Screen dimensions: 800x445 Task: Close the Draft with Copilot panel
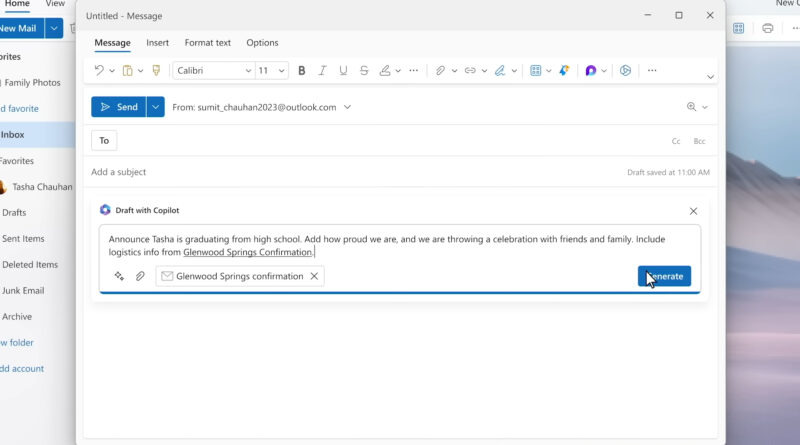[x=693, y=211]
